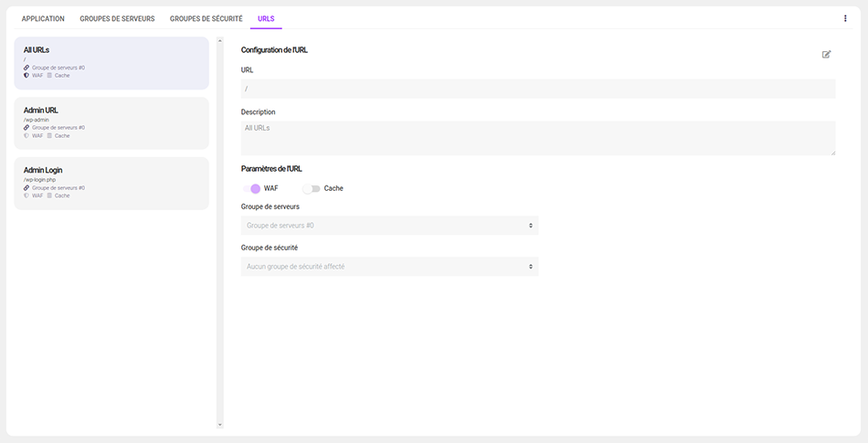The image size is (868, 443).
Task: Go to the Groupes de sécurité tab
Action: 206,18
